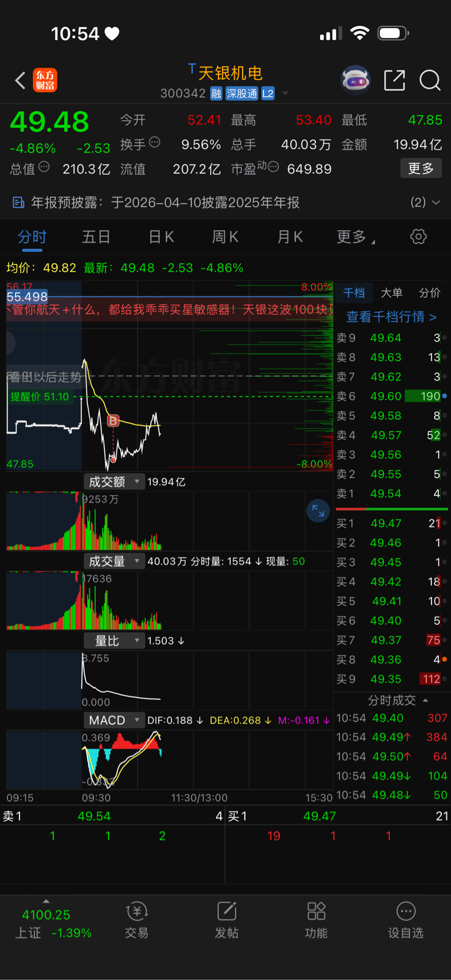Select 买9 row at 49.35
The image size is (451, 980).
coord(391,679)
